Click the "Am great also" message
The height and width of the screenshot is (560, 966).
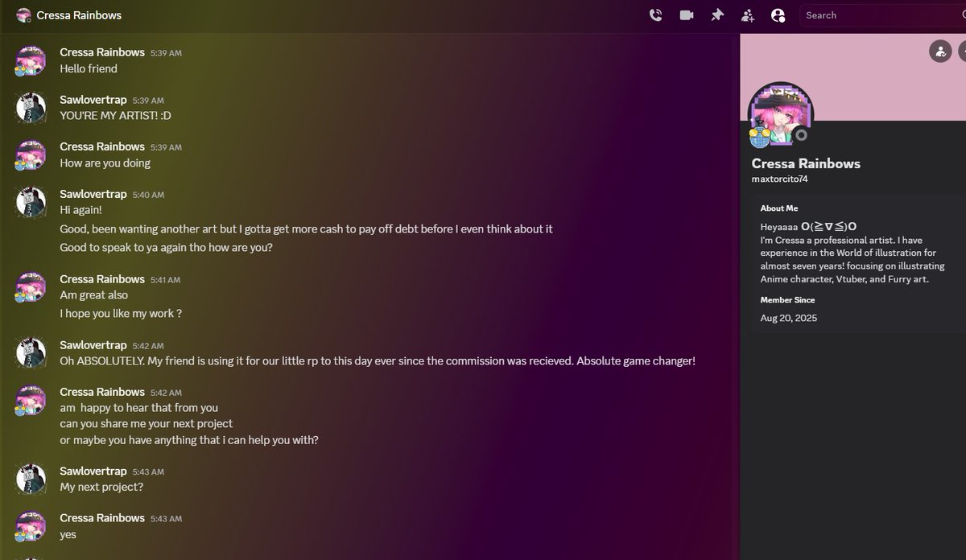[x=93, y=295]
